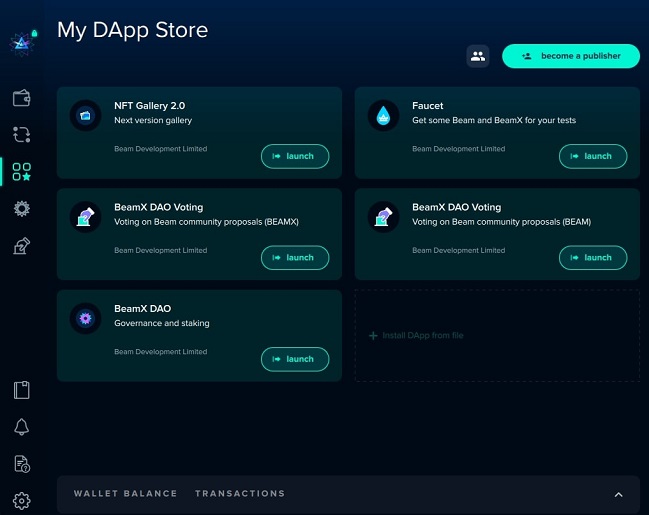
Task: Click 'Get some Beam and BeamX' description
Action: (494, 120)
